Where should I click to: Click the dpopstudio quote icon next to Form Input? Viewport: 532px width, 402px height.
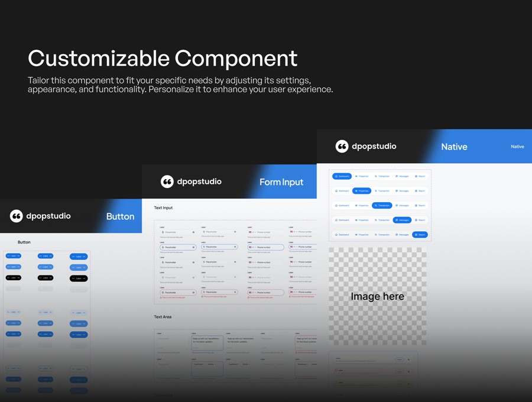(x=167, y=181)
